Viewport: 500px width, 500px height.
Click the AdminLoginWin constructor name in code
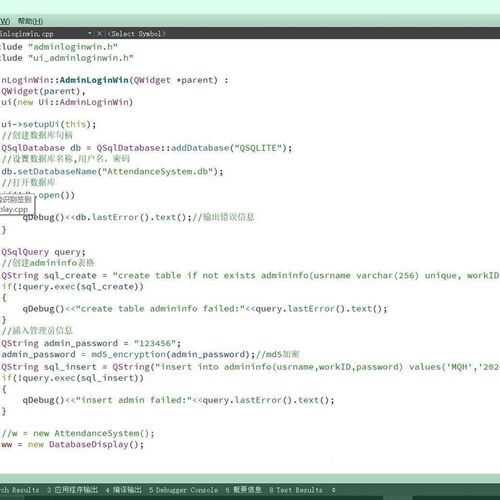(94, 80)
